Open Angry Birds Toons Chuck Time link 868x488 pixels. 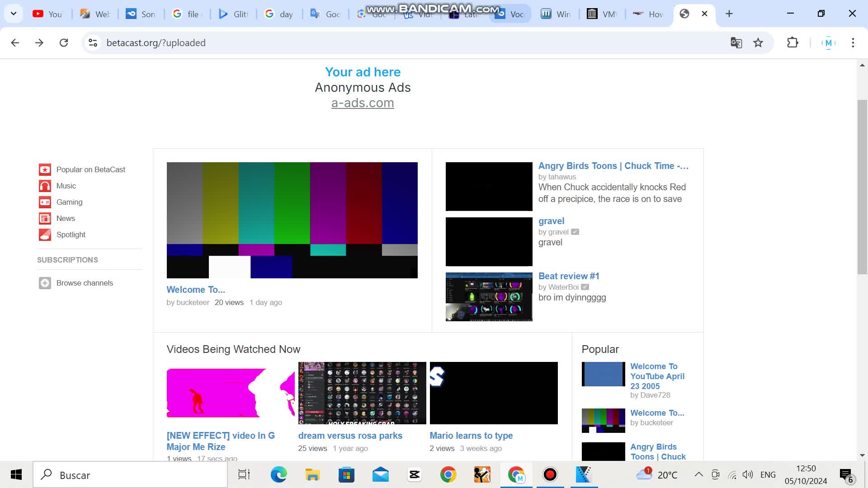pyautogui.click(x=613, y=166)
